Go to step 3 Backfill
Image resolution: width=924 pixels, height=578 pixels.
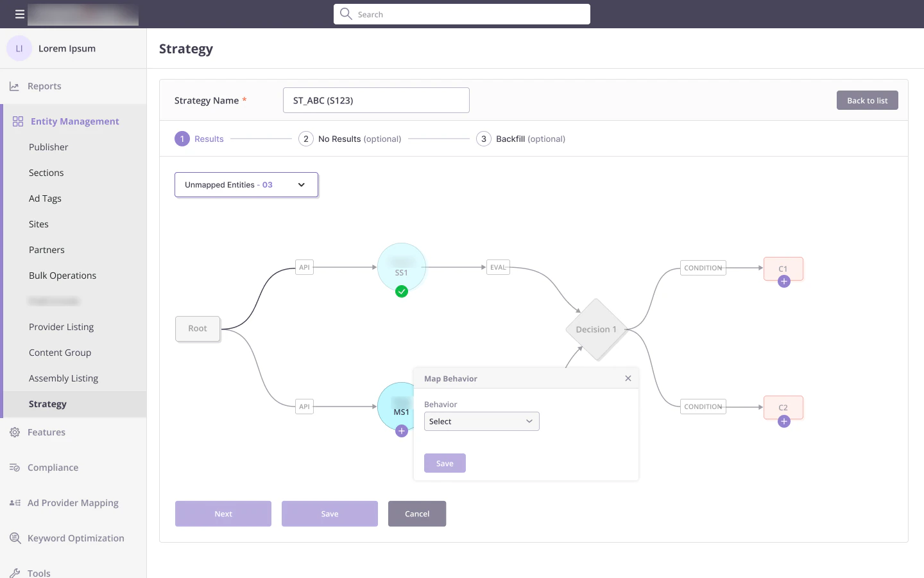pyautogui.click(x=520, y=139)
